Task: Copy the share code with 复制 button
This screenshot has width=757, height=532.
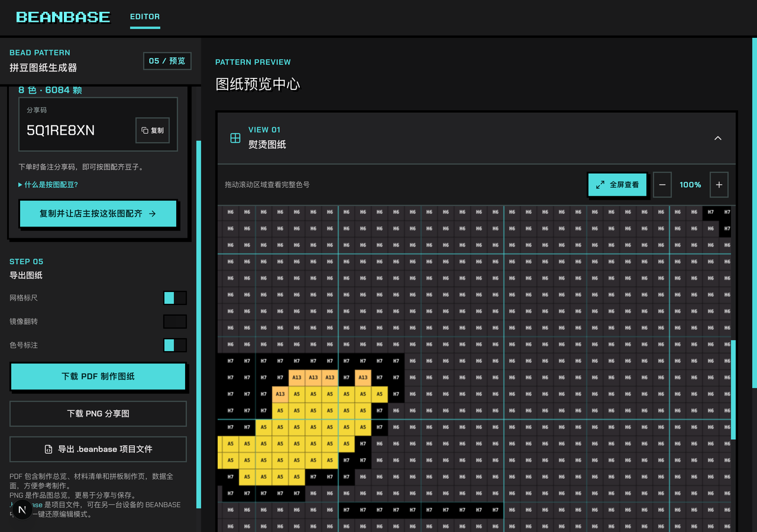Action: [x=153, y=130]
